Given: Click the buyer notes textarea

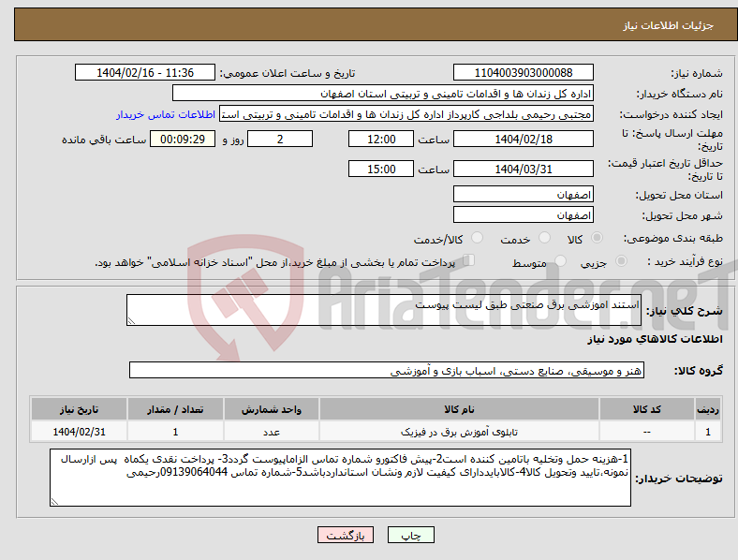Looking at the screenshot, I should [340, 478].
